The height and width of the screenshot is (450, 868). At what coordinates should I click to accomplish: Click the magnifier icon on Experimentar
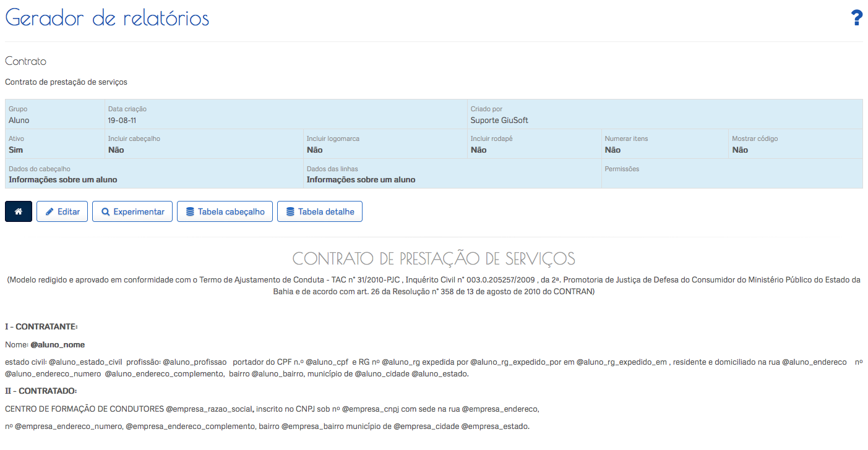point(106,211)
